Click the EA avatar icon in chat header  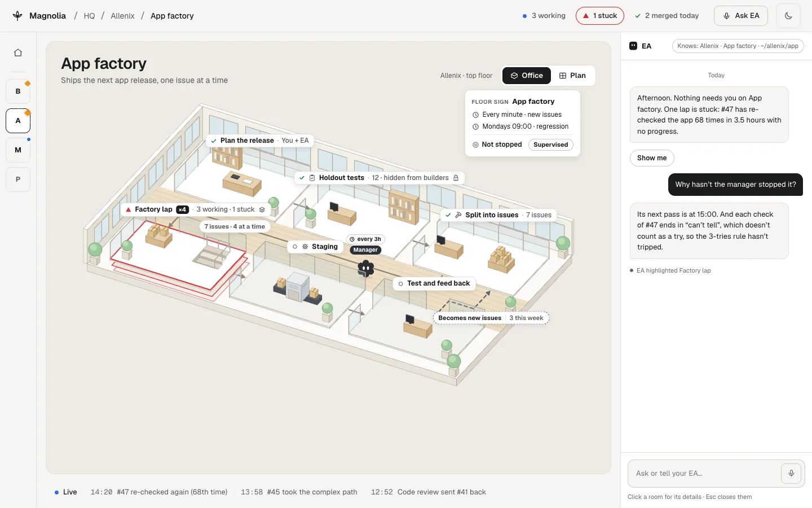pyautogui.click(x=633, y=46)
